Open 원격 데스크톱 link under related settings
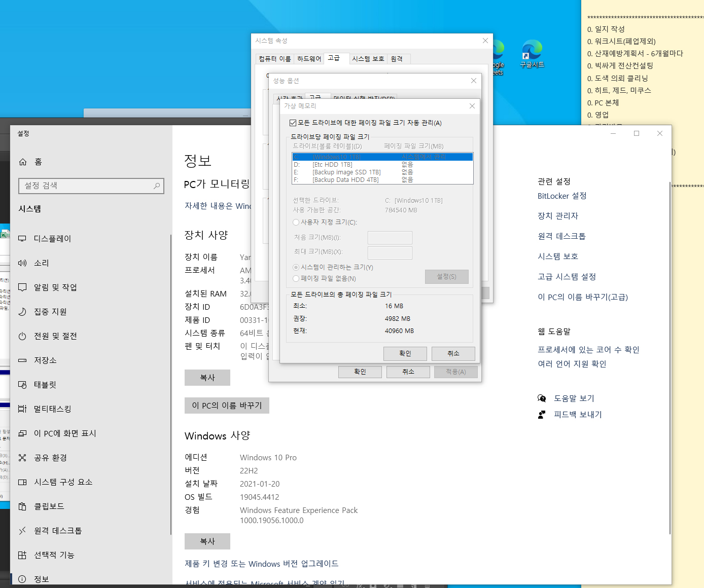 pos(561,236)
